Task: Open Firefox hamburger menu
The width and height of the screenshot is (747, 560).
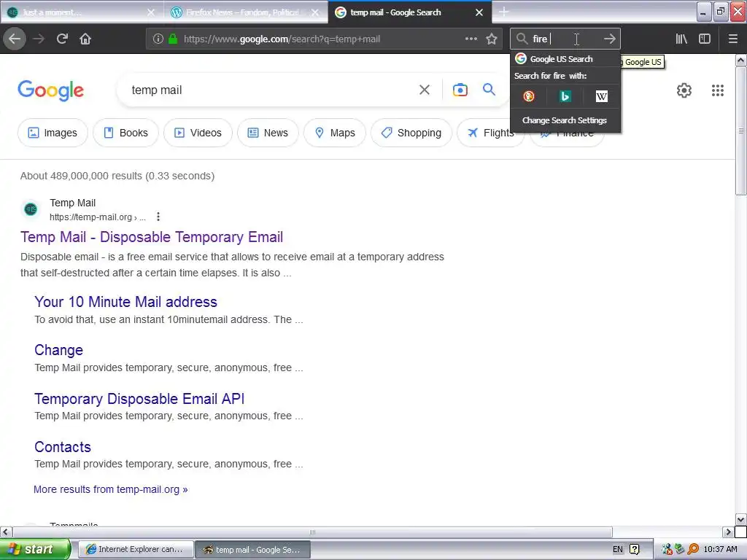Action: point(732,39)
